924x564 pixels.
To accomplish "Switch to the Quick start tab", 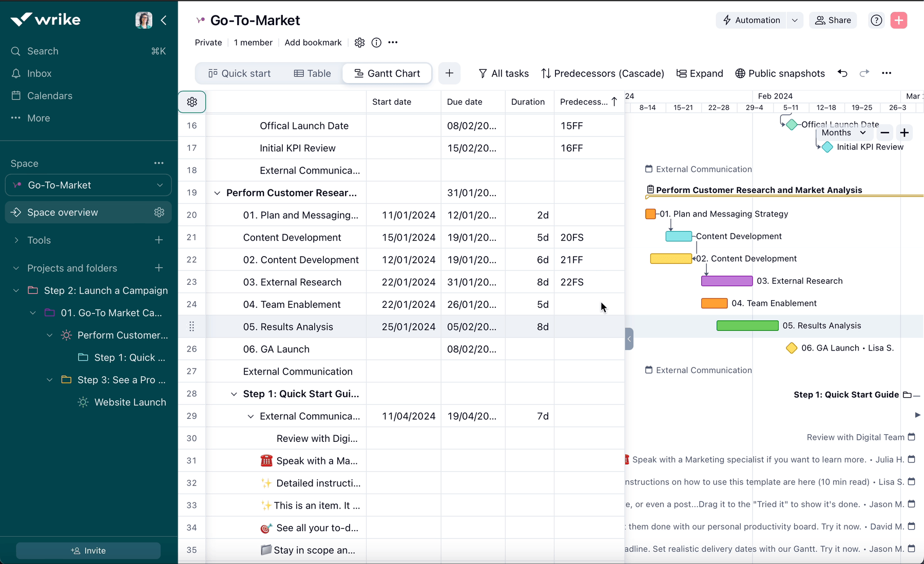I will (x=239, y=73).
